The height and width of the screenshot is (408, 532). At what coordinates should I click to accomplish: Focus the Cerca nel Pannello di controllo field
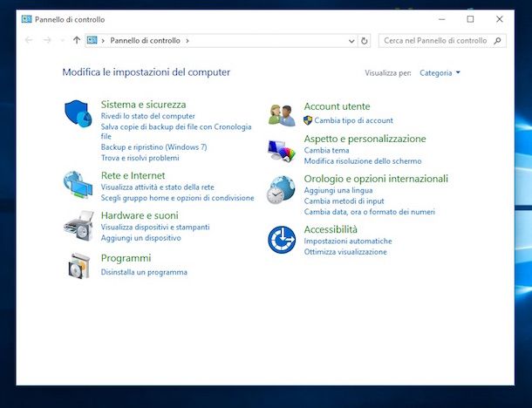click(442, 41)
